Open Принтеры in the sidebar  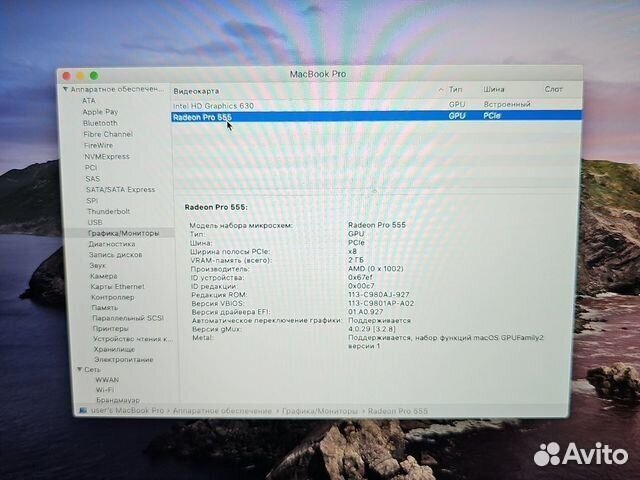coord(110,328)
